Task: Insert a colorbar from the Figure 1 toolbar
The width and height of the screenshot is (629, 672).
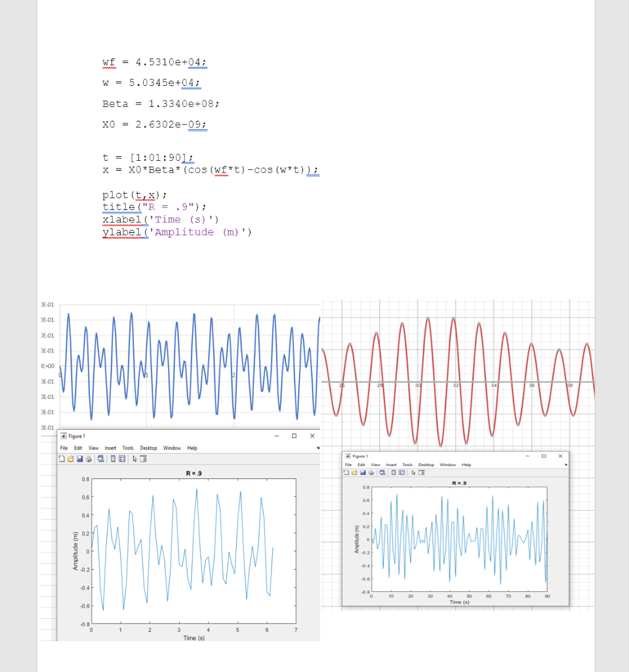Action: (112, 457)
